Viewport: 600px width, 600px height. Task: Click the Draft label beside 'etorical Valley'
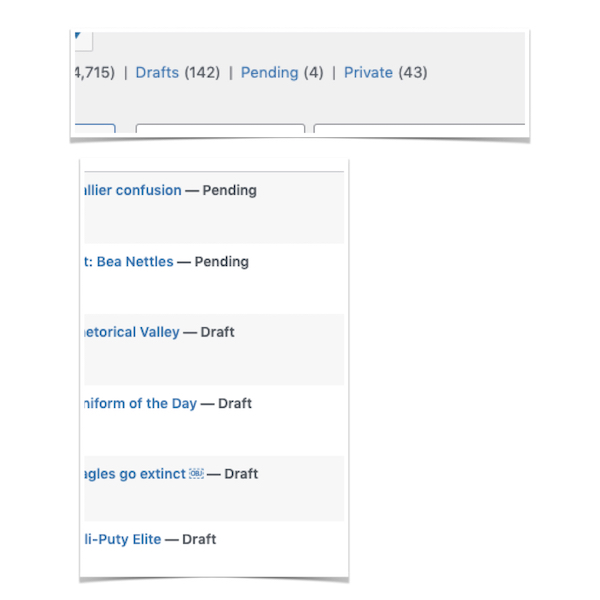tap(217, 332)
